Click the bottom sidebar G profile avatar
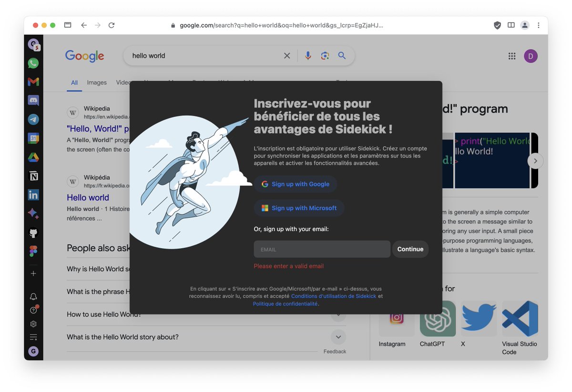 pyautogui.click(x=33, y=352)
